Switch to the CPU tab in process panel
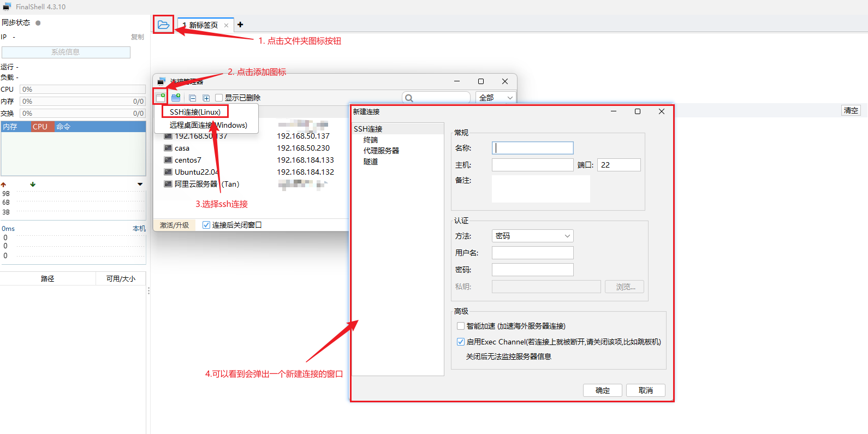The width and height of the screenshot is (868, 434). click(42, 127)
